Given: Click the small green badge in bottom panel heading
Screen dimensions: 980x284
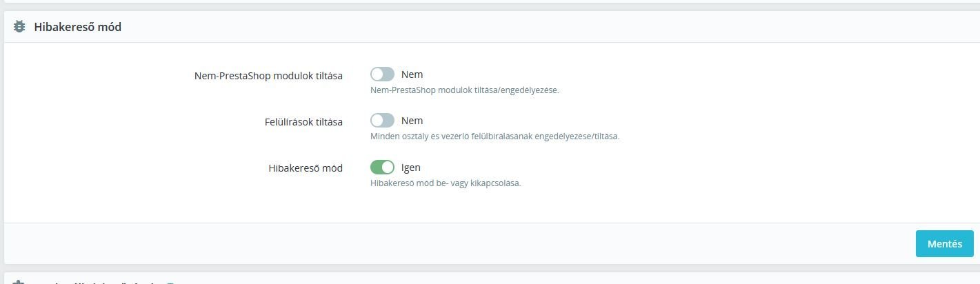Looking at the screenshot, I should pyautogui.click(x=170, y=282).
